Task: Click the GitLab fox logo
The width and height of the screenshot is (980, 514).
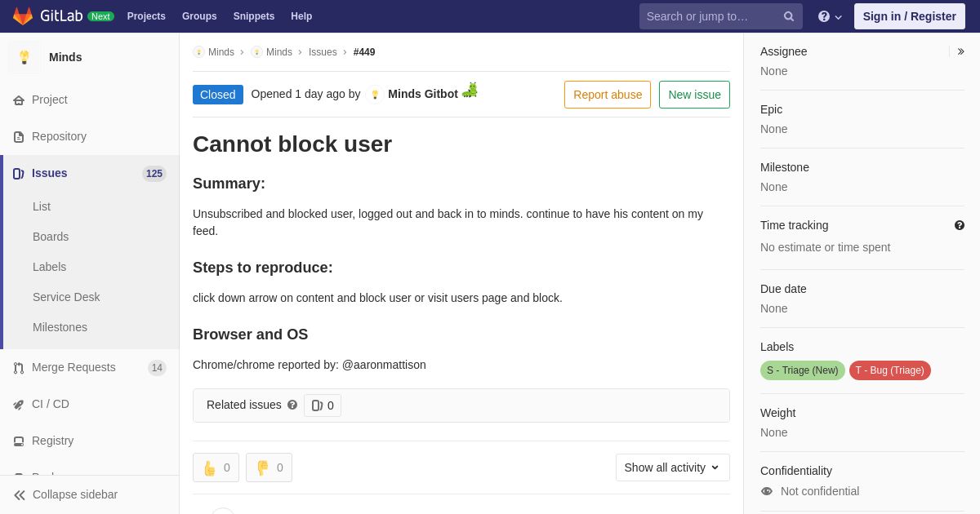Action: tap(23, 16)
